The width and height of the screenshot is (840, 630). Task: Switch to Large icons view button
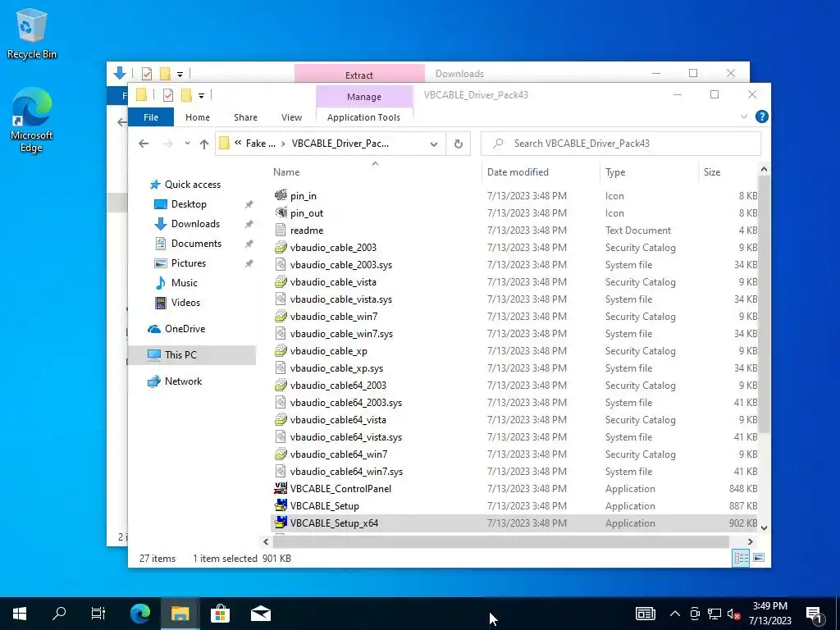pyautogui.click(x=759, y=558)
